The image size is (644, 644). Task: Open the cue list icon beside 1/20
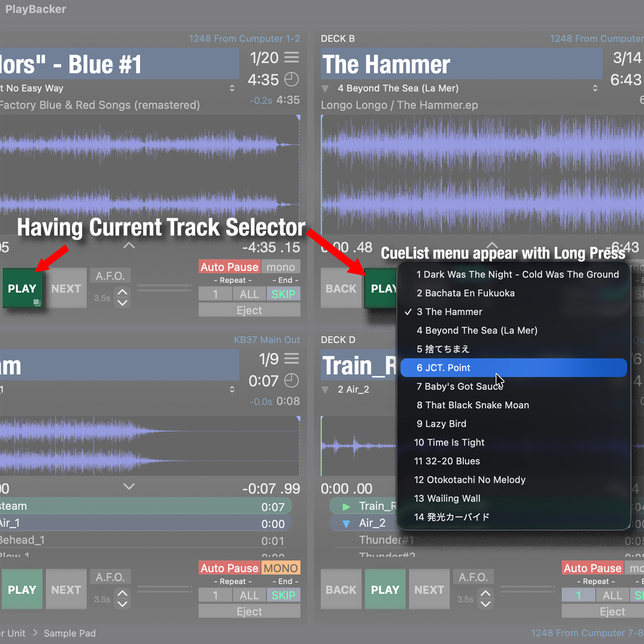(x=292, y=57)
